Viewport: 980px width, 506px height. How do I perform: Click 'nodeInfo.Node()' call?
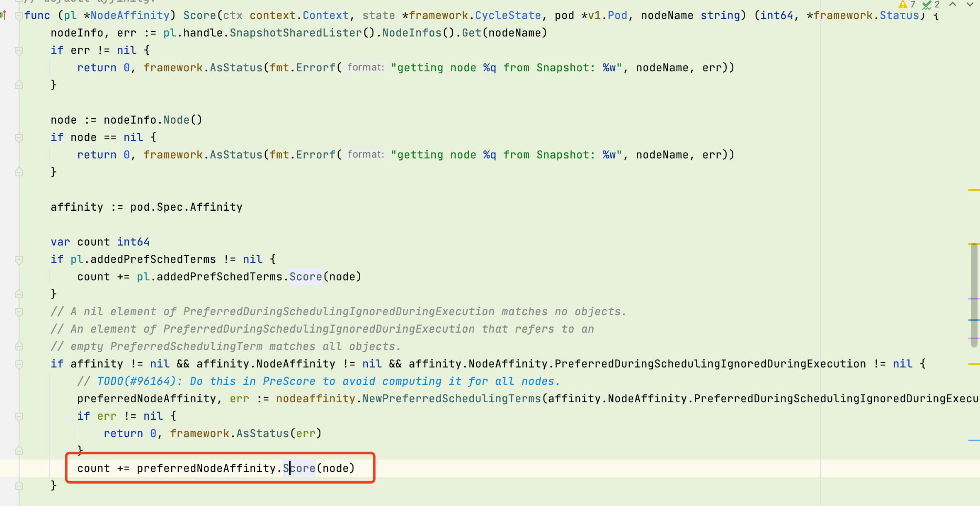tap(153, 120)
